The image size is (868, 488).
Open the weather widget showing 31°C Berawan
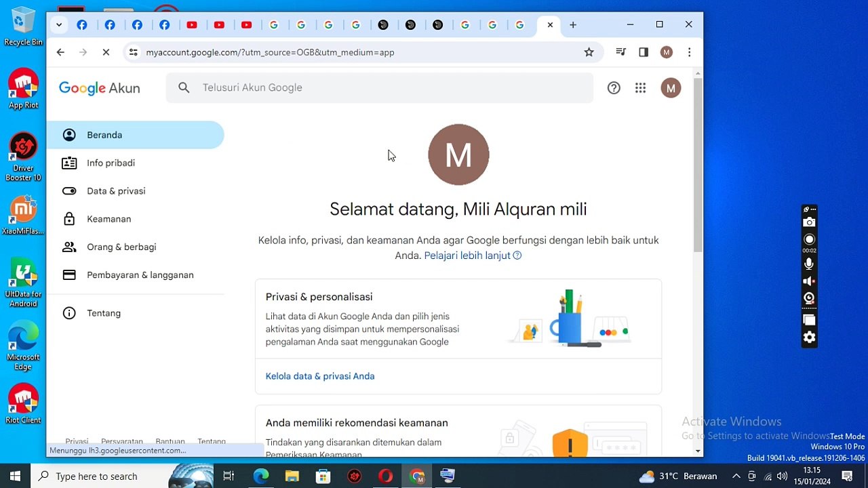click(678, 476)
